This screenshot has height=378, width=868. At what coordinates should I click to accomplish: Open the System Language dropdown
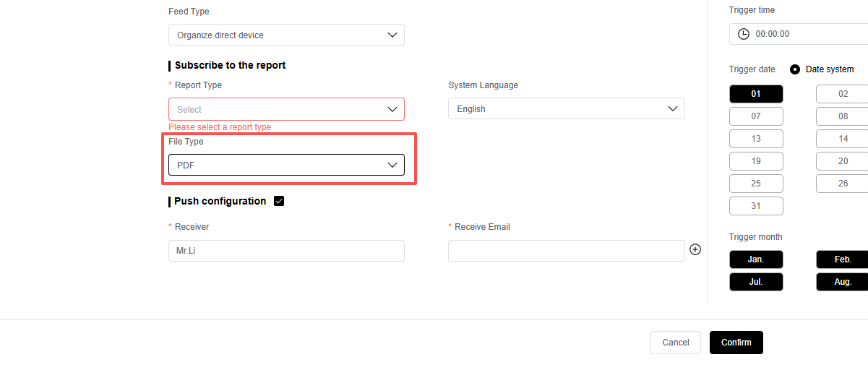566,109
